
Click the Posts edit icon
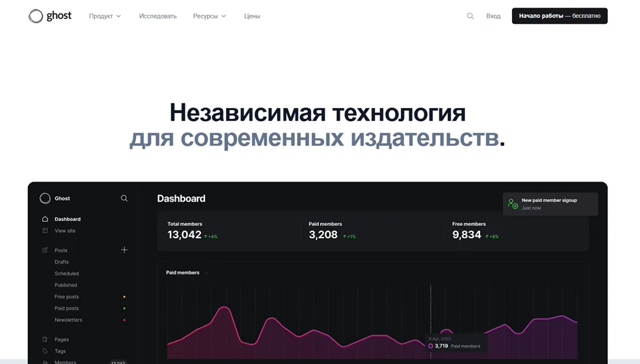click(45, 250)
